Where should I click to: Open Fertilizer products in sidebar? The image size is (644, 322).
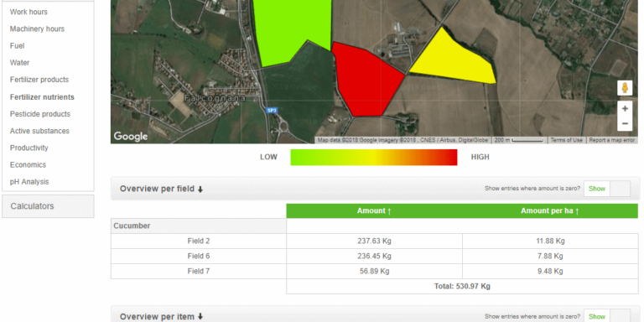click(39, 80)
